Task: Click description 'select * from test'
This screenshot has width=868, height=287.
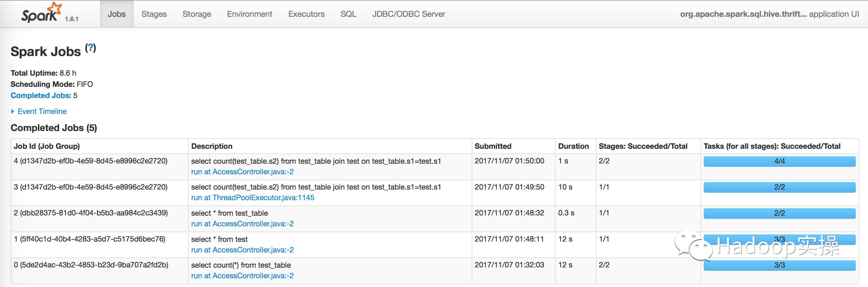Action: coord(219,239)
